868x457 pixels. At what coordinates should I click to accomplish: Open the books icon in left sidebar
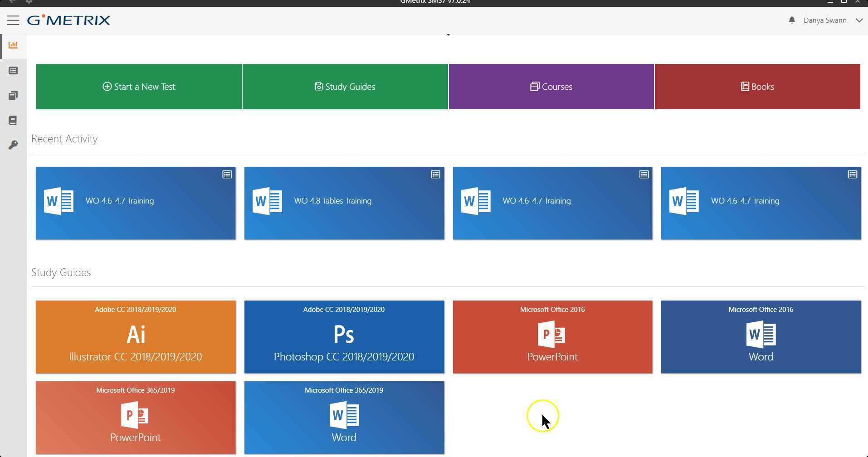pos(13,121)
